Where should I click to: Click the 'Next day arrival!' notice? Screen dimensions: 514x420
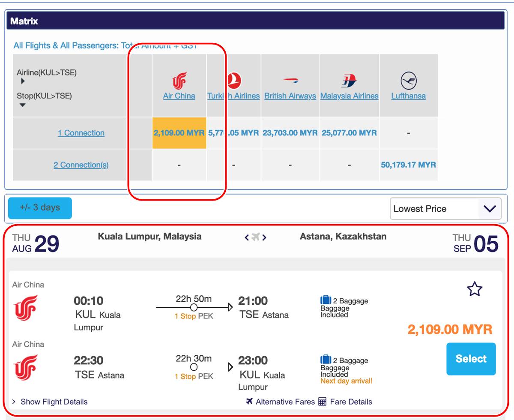[347, 381]
